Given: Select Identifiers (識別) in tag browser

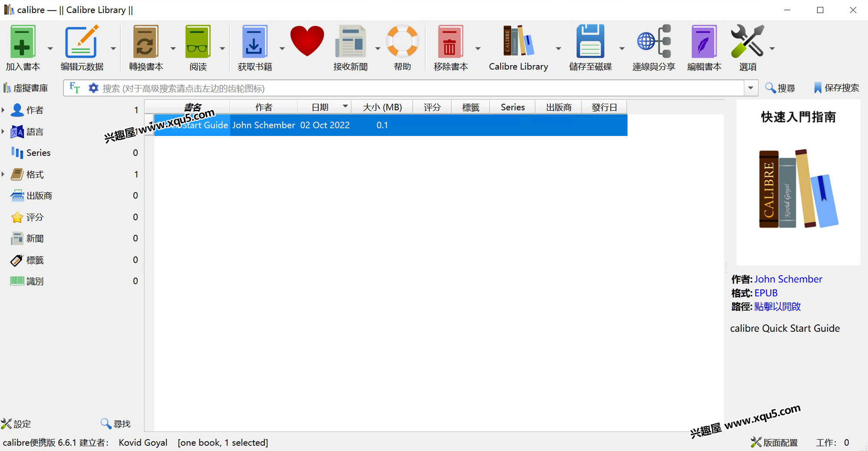Looking at the screenshot, I should [35, 281].
